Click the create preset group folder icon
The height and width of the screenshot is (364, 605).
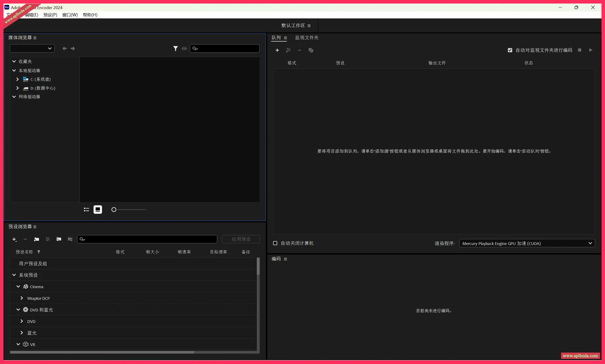[x=36, y=239]
